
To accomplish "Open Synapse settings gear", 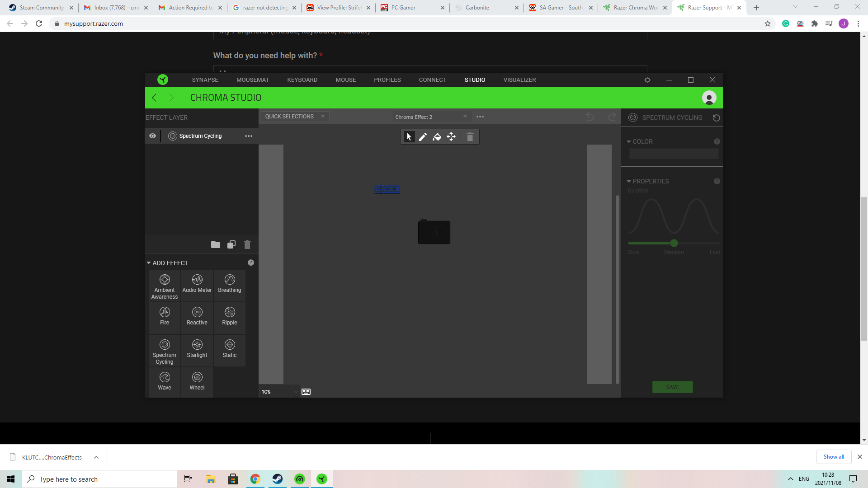I will pos(647,80).
